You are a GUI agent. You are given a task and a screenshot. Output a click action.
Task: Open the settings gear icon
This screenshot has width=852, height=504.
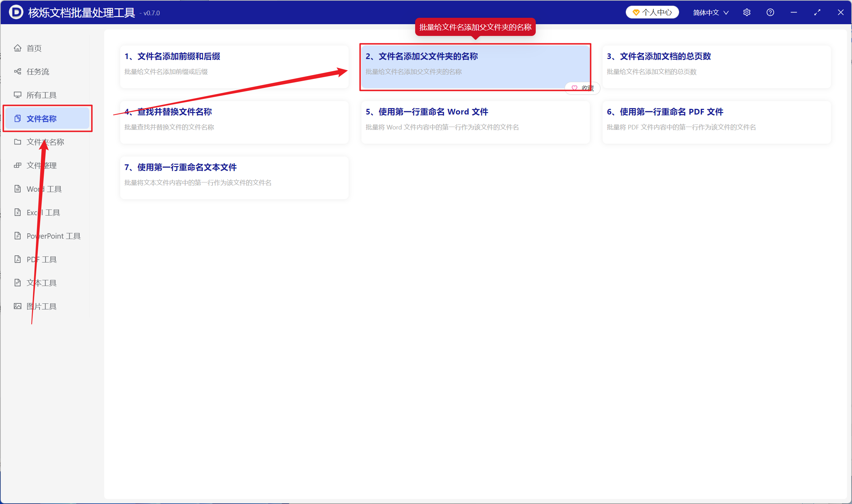pyautogui.click(x=747, y=12)
